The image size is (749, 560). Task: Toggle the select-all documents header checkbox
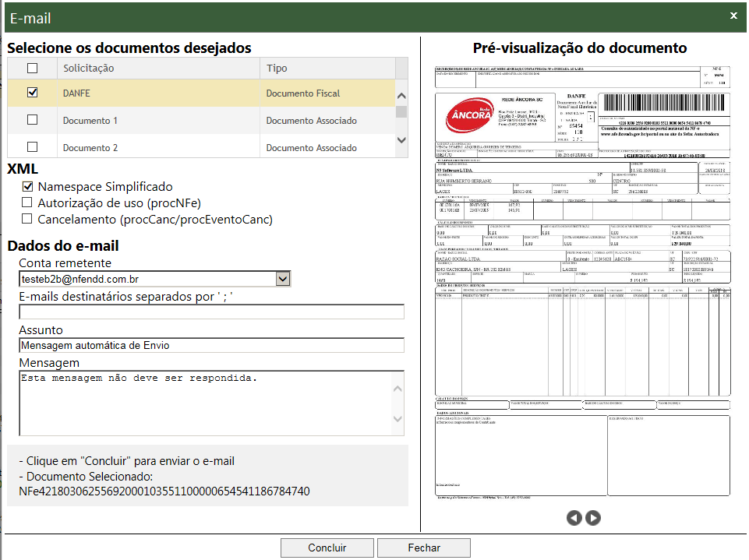click(32, 68)
